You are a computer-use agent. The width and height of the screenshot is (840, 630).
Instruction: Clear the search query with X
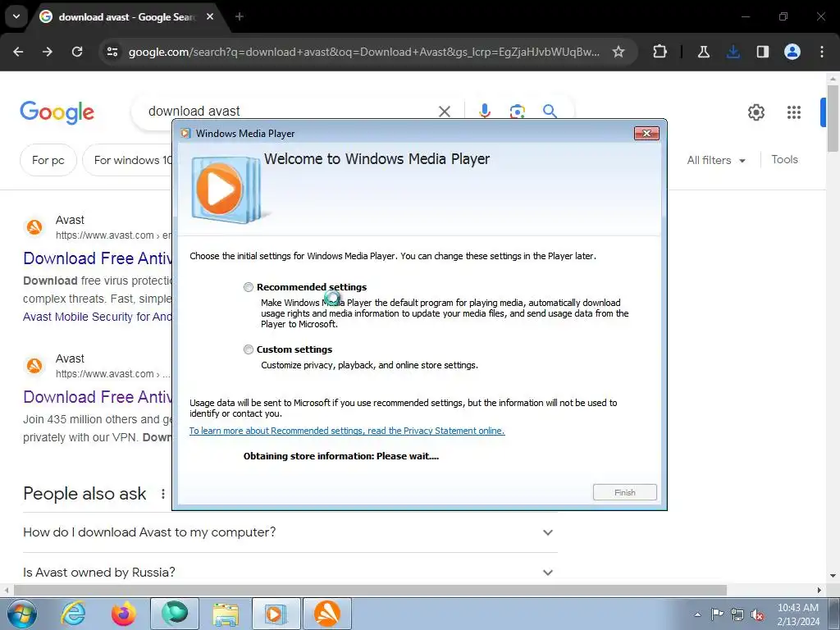[x=444, y=112]
